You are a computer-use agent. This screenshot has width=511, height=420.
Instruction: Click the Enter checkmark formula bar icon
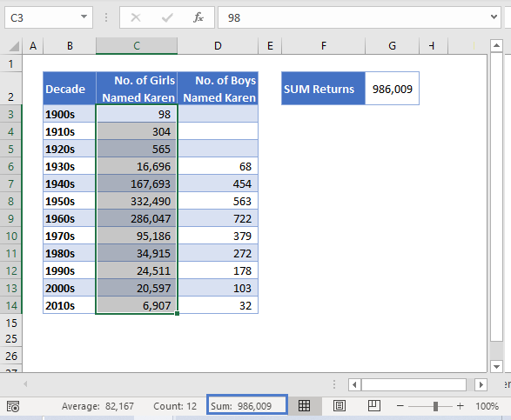coord(167,17)
